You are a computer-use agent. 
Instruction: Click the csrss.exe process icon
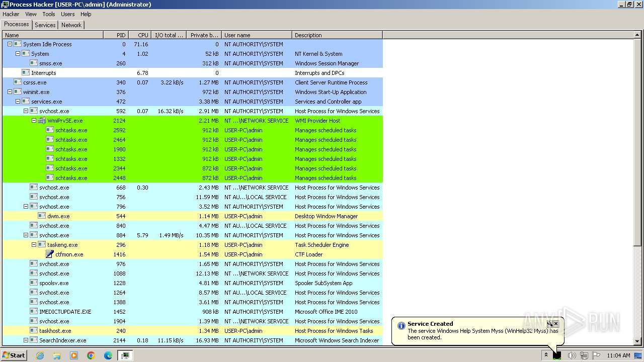(18, 82)
